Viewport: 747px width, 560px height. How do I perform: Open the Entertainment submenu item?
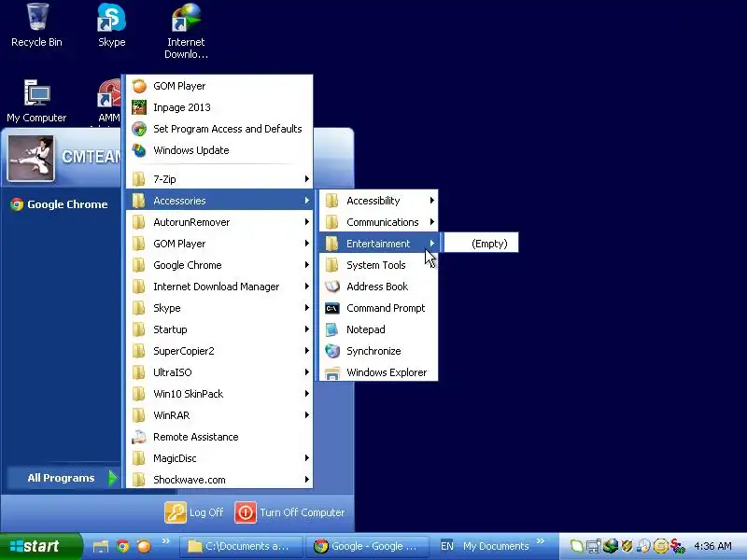coord(378,244)
